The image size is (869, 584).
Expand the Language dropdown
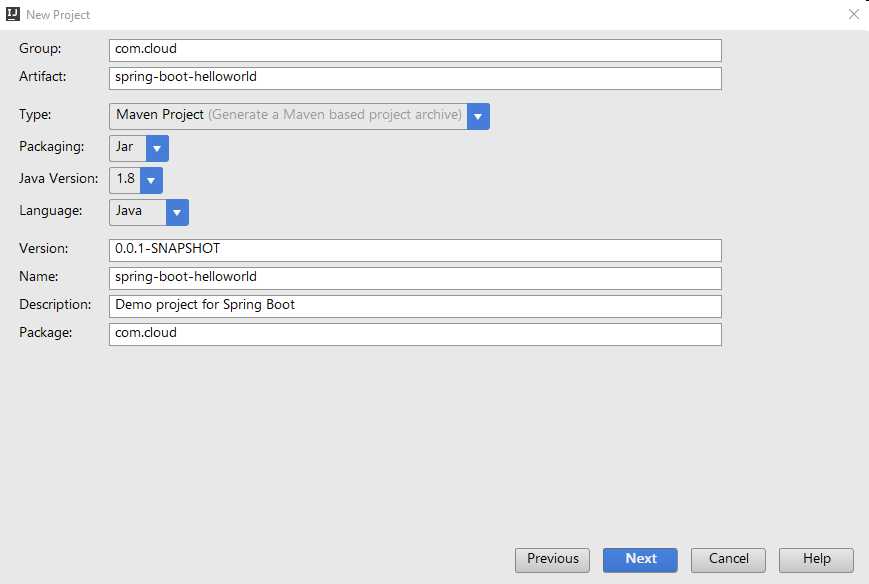(178, 212)
